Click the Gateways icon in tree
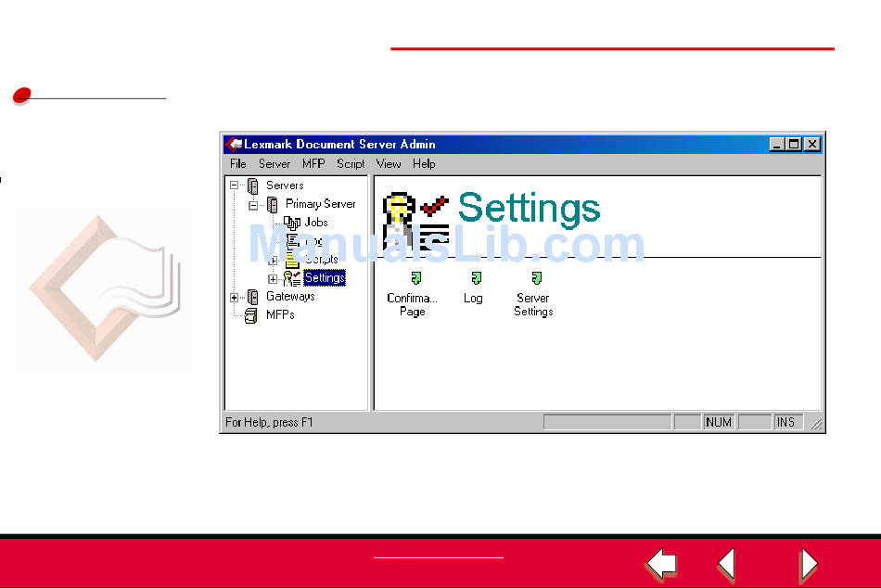Viewport: 881px width, 588px height. 253,297
